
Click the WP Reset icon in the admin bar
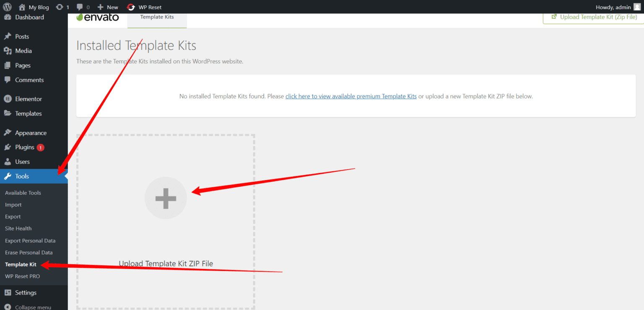[131, 7]
